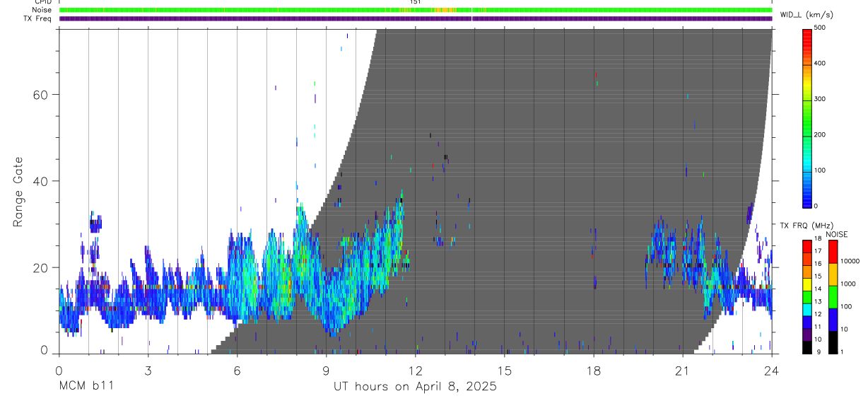Click the 'NOISE' legend title
868x401 pixels.
(x=836, y=234)
